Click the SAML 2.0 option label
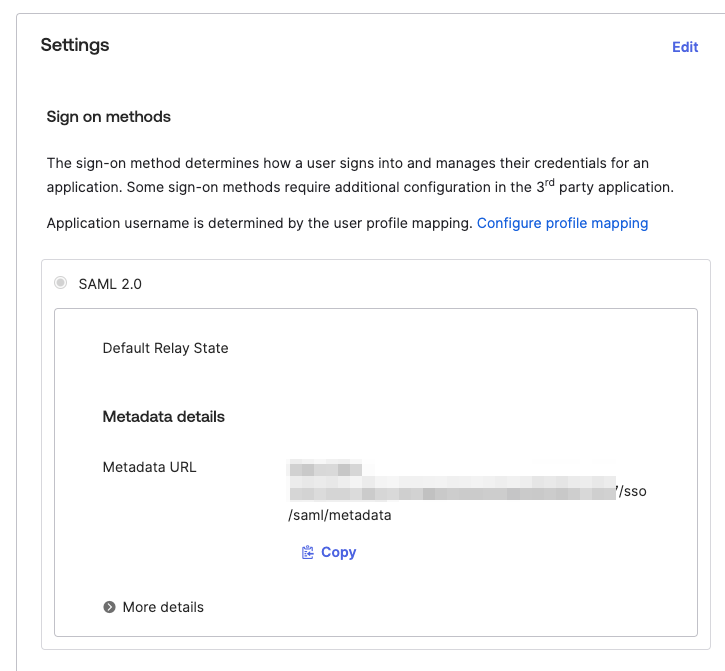Image resolution: width=725 pixels, height=671 pixels. point(110,284)
